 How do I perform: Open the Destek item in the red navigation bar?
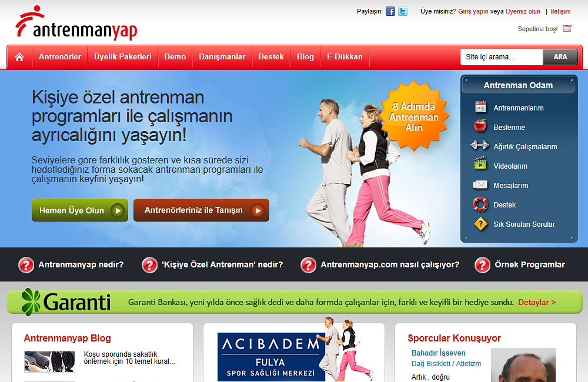point(271,56)
